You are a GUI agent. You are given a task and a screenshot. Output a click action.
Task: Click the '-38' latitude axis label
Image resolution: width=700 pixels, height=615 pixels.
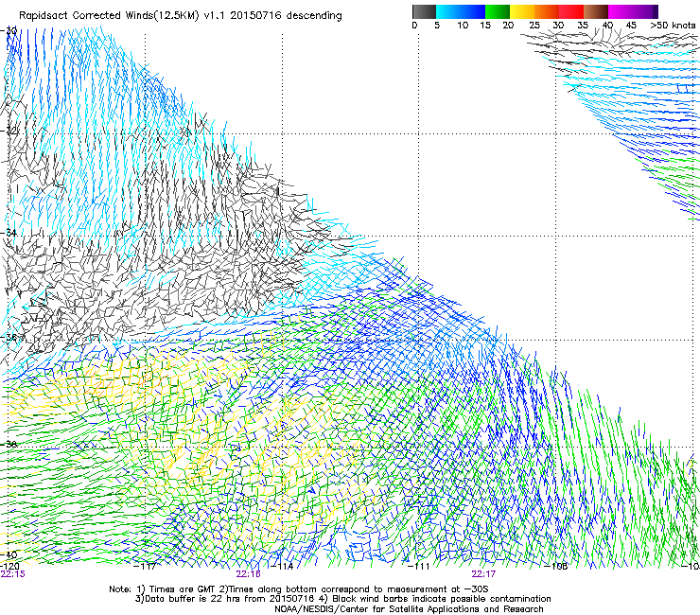[9, 444]
